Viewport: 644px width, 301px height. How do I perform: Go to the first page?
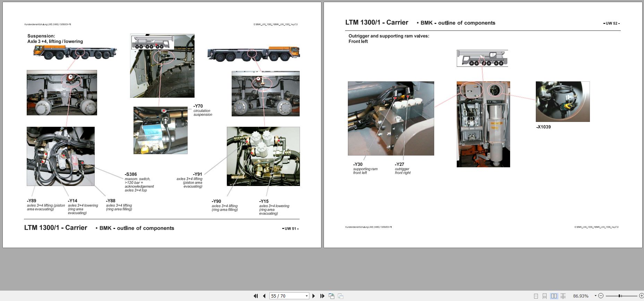(256, 296)
